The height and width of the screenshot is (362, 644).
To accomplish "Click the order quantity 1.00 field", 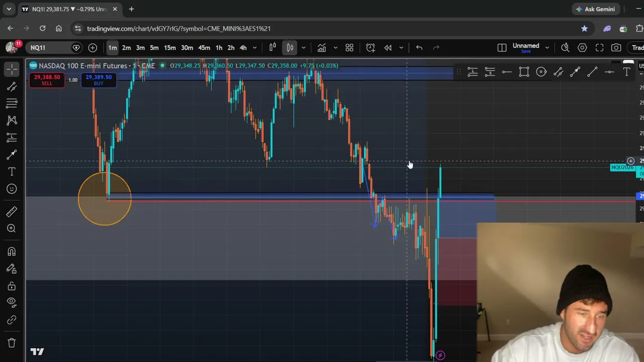I will [73, 80].
